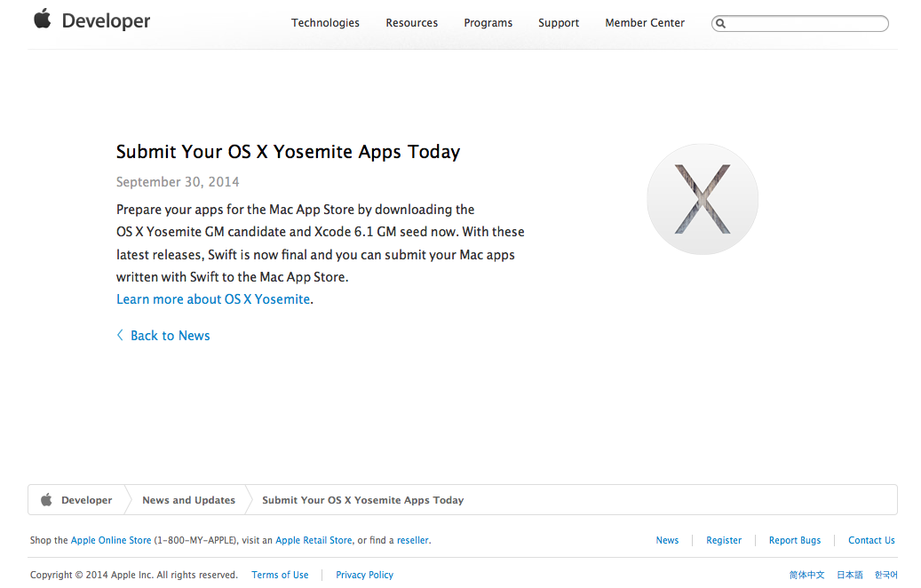This screenshot has height=588, width=921.
Task: Open the Report Bugs link
Action: tap(795, 540)
